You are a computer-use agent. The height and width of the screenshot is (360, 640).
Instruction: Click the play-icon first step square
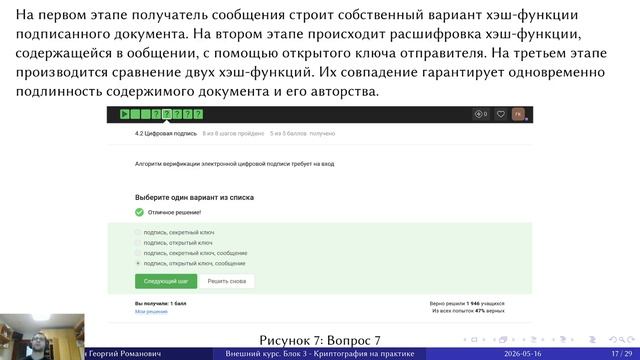click(124, 114)
